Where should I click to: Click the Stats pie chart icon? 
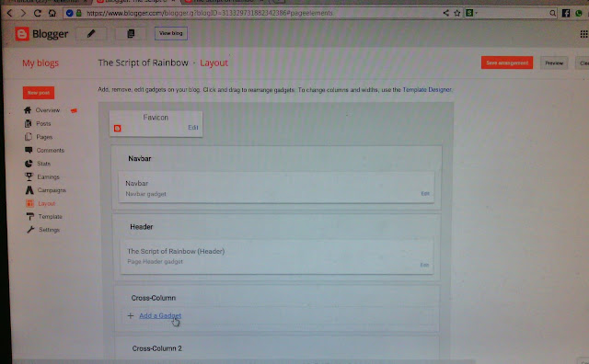[29, 164]
